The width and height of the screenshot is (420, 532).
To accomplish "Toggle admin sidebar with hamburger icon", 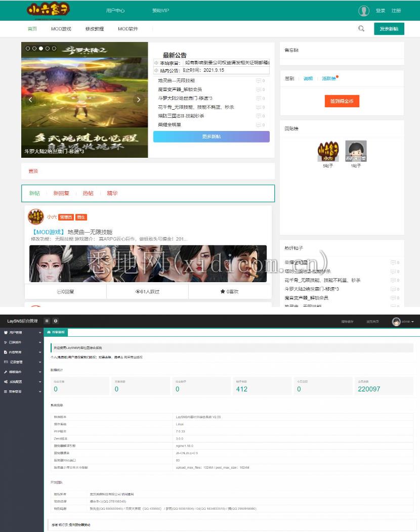I will click(47, 321).
